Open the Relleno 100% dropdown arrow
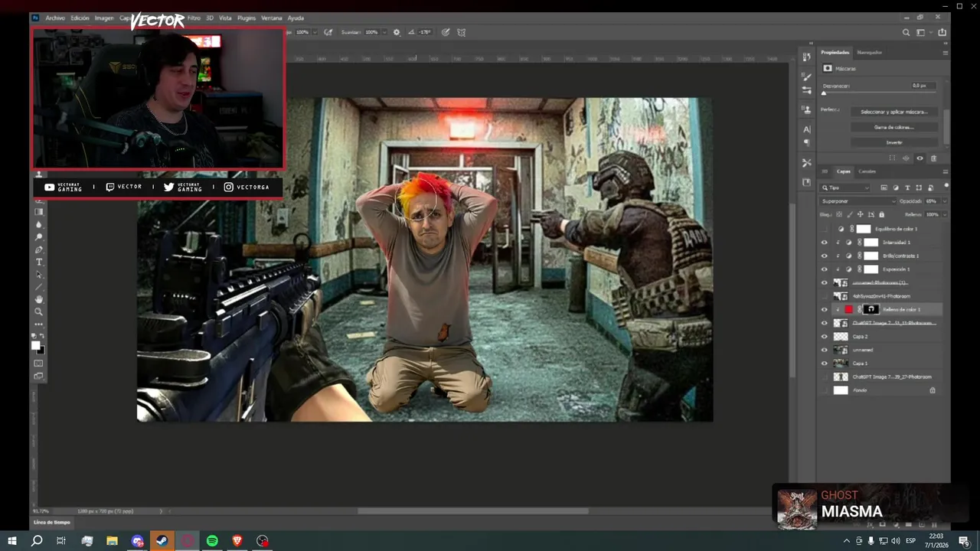The height and width of the screenshot is (551, 980). tap(944, 214)
